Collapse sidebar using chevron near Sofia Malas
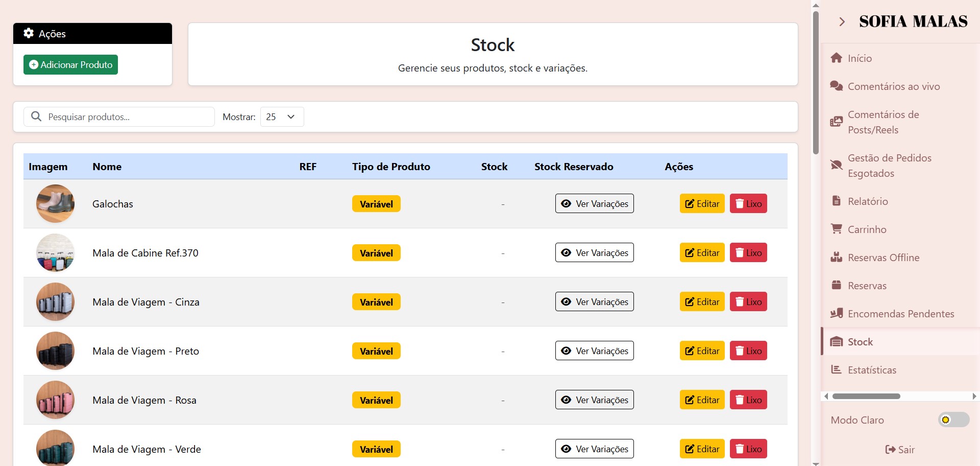The height and width of the screenshot is (466, 980). tap(842, 21)
